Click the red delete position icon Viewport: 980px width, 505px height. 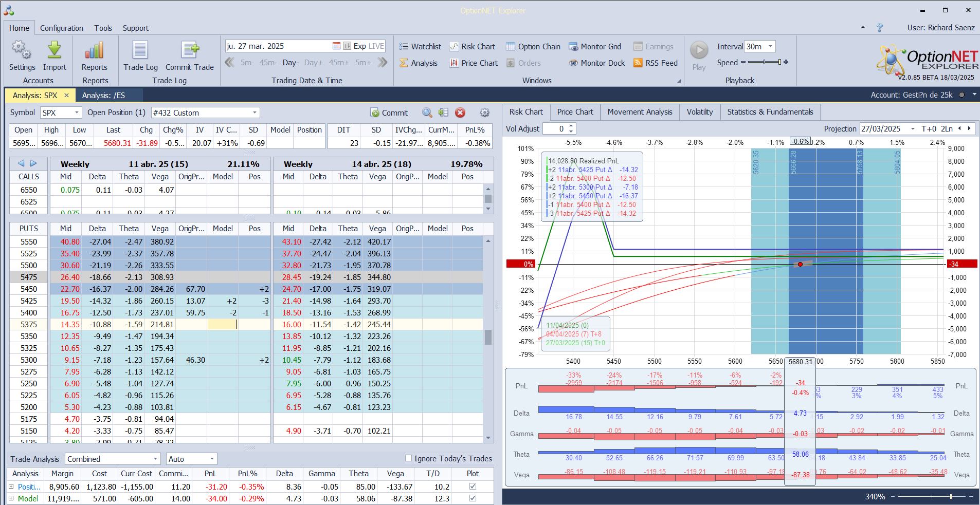(x=460, y=113)
